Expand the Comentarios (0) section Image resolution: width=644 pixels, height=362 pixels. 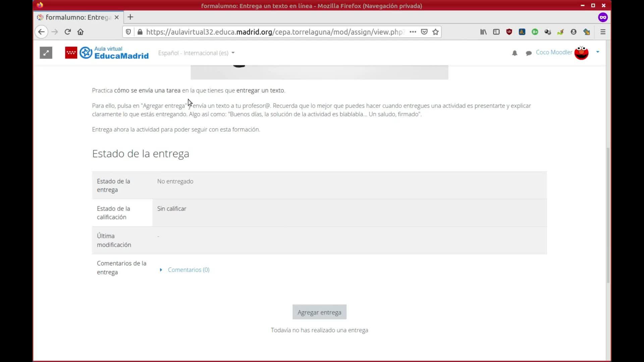click(188, 270)
